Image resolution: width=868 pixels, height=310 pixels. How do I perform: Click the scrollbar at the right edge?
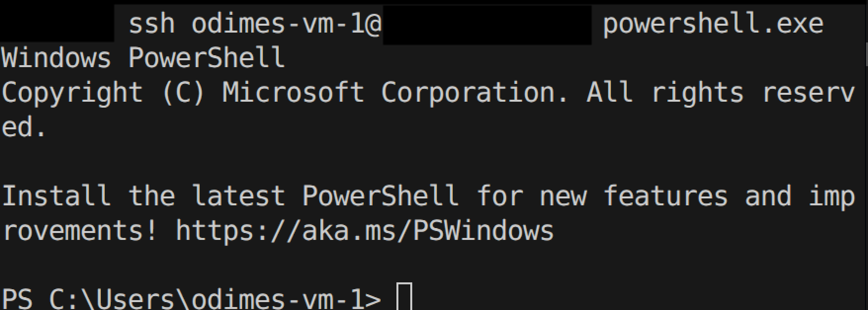(866, 57)
